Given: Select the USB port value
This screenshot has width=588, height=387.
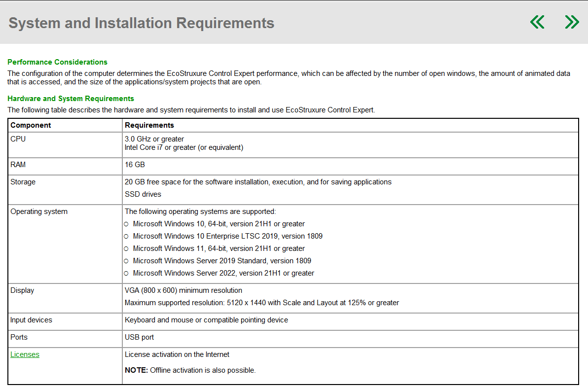Looking at the screenshot, I should click(x=139, y=338).
